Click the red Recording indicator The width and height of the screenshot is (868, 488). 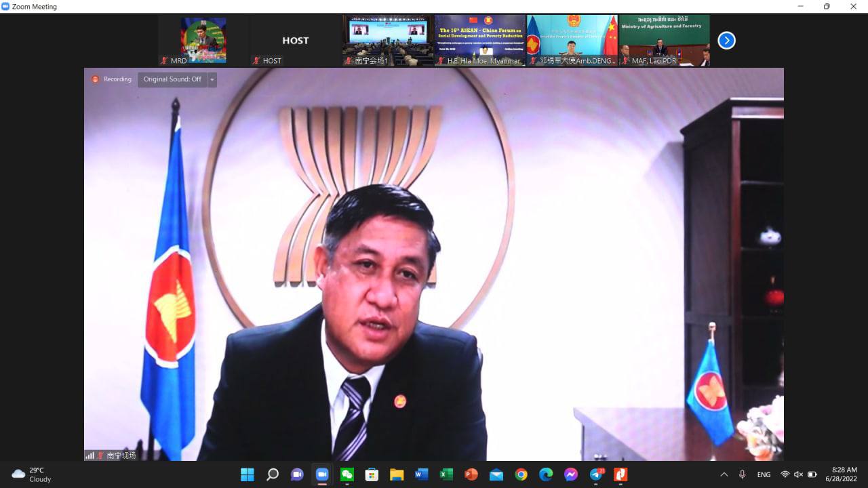click(112, 79)
